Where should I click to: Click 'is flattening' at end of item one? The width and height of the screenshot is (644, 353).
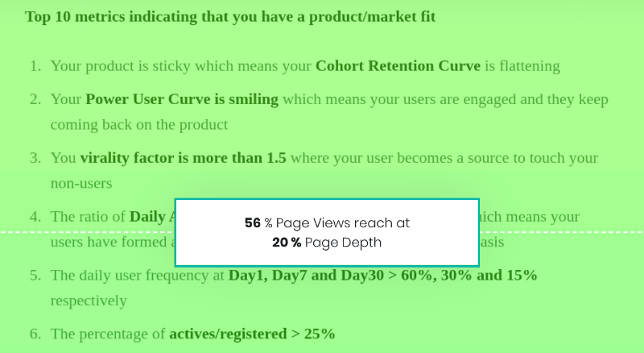(x=522, y=66)
